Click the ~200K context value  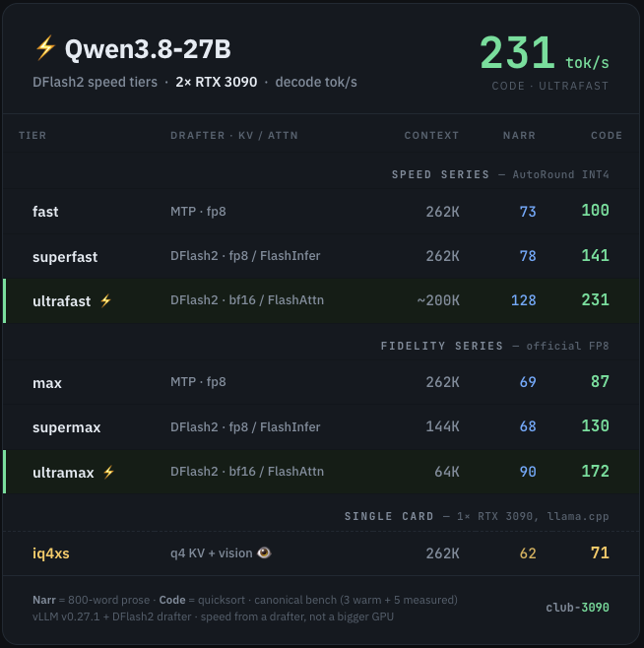click(x=438, y=300)
